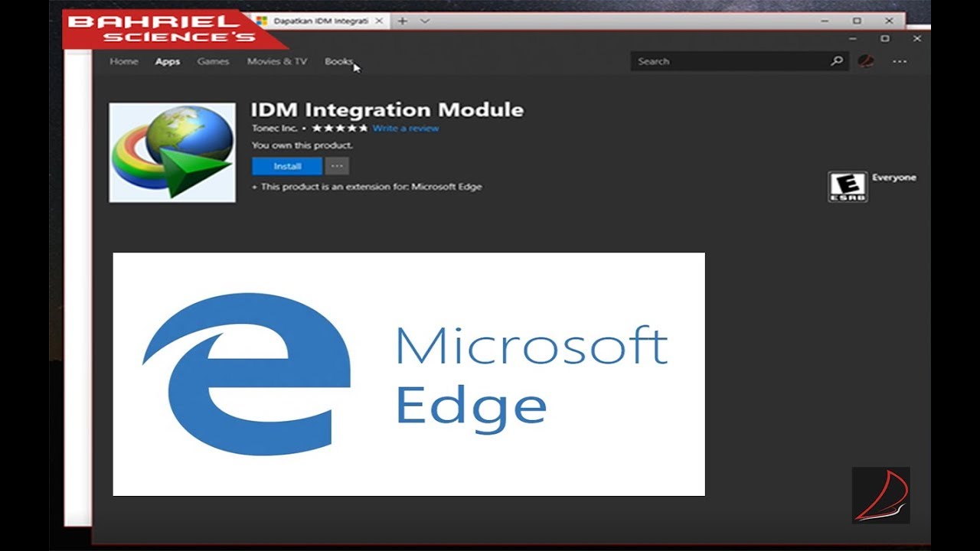Click the Write a review link
This screenshot has height=551, width=980.
(x=406, y=129)
